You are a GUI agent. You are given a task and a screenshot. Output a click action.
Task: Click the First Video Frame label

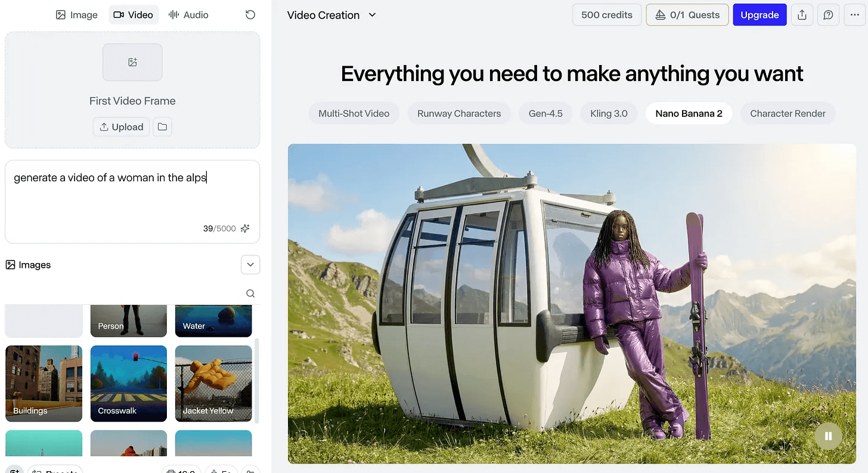[132, 101]
